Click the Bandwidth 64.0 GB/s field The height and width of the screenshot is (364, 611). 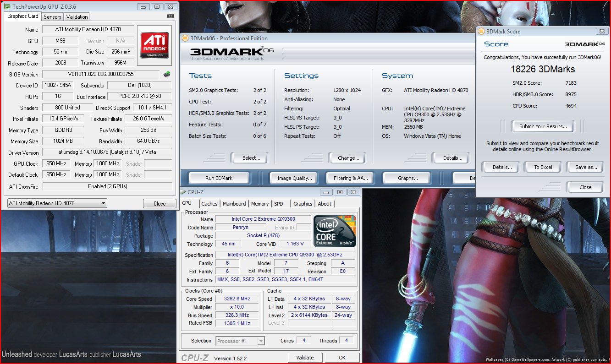pyautogui.click(x=148, y=141)
